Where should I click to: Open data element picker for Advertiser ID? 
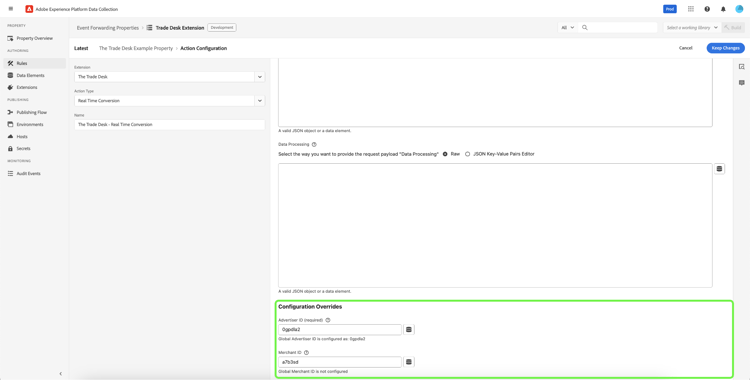point(408,329)
